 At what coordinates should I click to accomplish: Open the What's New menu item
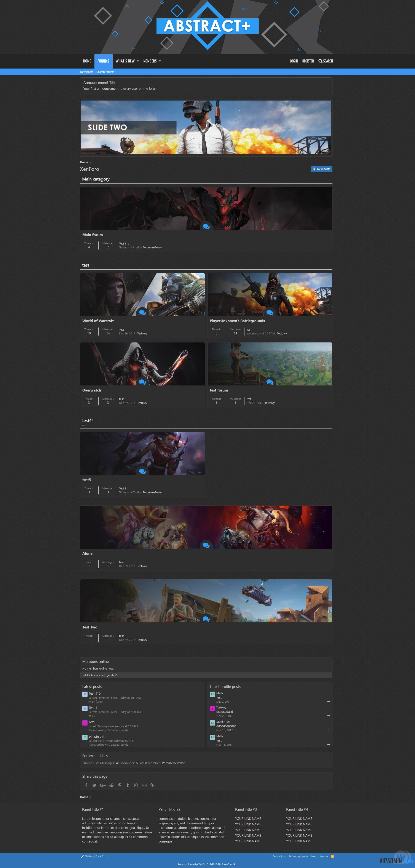coord(125,61)
